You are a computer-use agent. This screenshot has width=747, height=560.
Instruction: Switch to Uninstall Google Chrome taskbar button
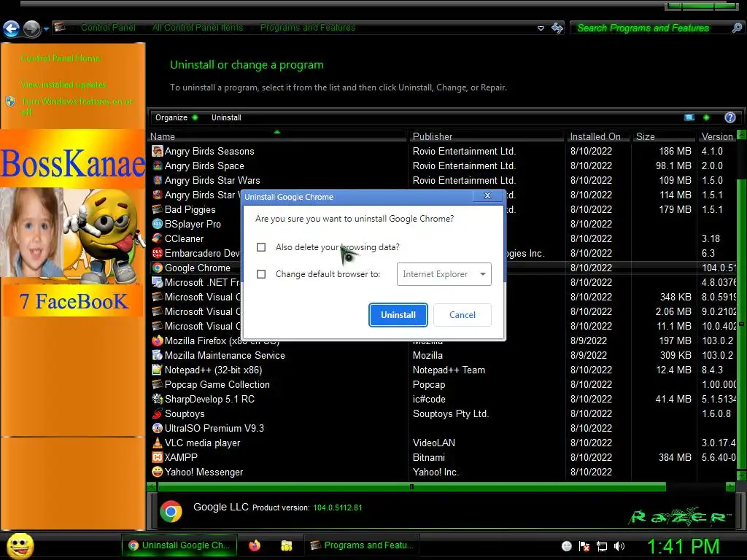179,545
